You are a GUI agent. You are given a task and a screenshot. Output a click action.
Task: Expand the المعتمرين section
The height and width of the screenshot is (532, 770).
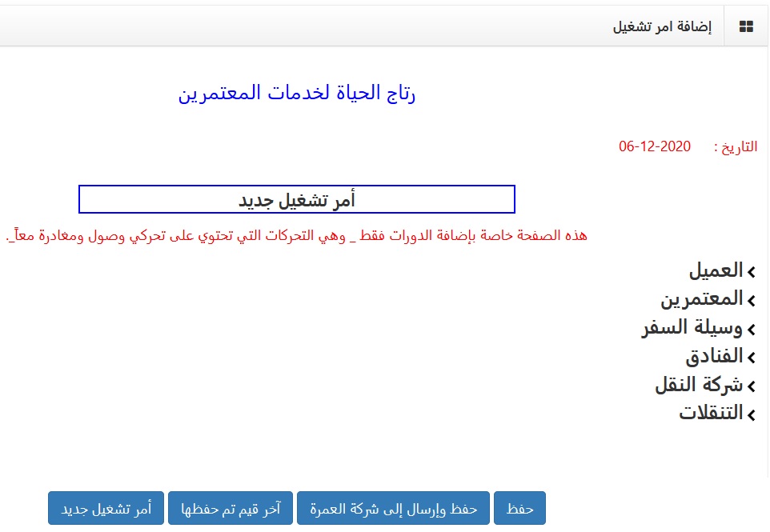(x=700, y=299)
